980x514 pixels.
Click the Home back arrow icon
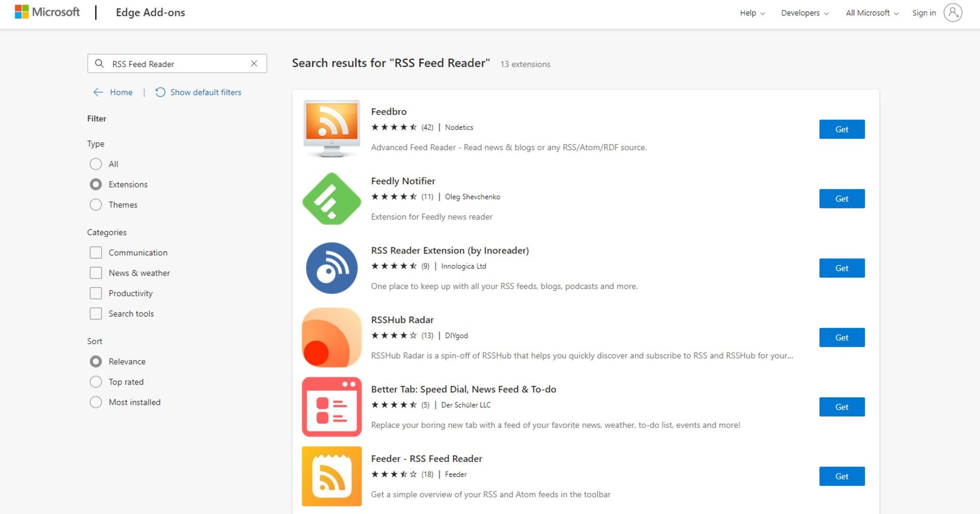[x=98, y=92]
